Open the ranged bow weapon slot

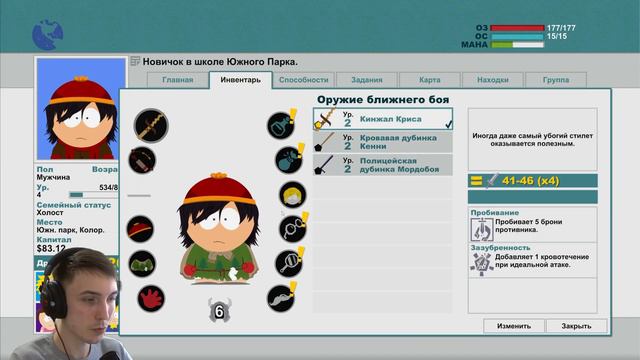point(142,160)
